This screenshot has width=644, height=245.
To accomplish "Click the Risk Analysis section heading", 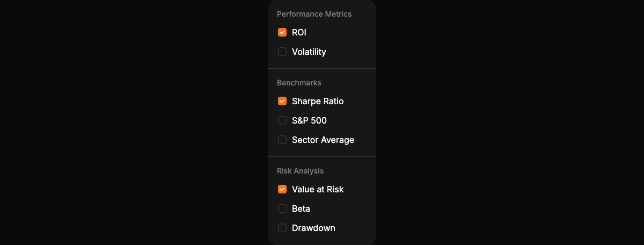I will (x=301, y=171).
